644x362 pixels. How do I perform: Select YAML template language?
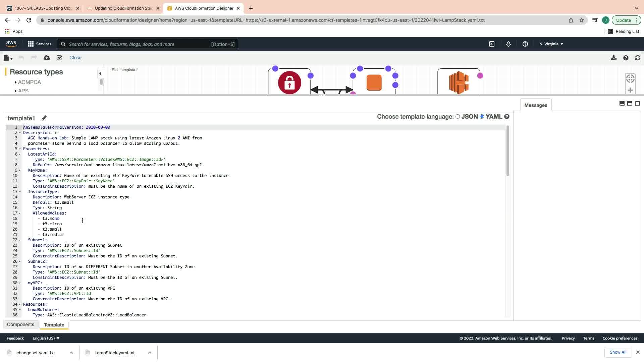pyautogui.click(x=482, y=117)
